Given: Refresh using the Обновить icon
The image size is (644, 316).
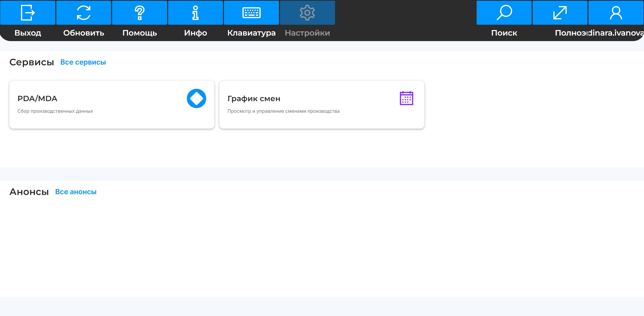Looking at the screenshot, I should 84,13.
